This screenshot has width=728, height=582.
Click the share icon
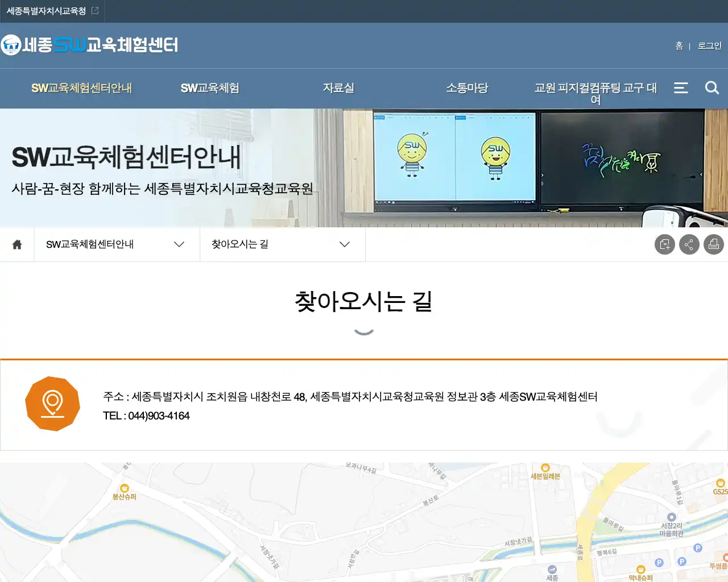point(689,244)
